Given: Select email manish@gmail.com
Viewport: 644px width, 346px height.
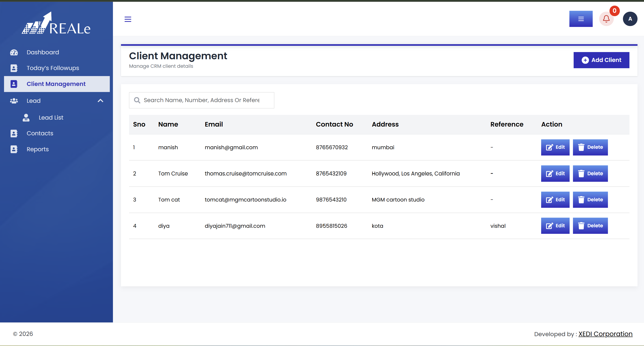Looking at the screenshot, I should (231, 147).
